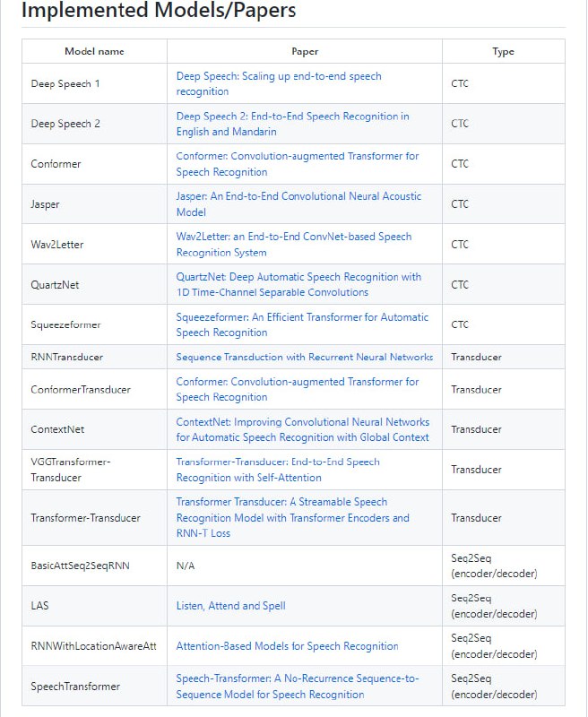Open Conformer paper link in ConformerTransducer row
The height and width of the screenshot is (717, 588).
[x=297, y=382]
